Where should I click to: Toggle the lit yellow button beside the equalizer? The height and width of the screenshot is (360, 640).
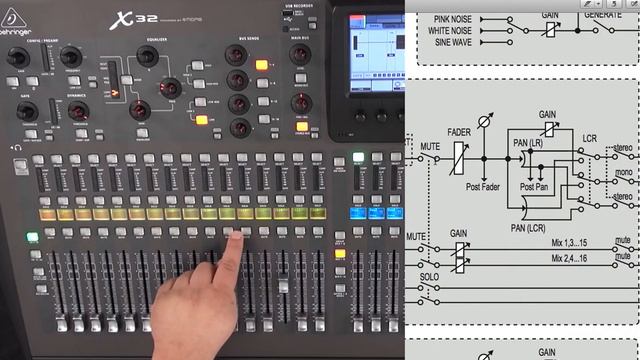click(201, 120)
